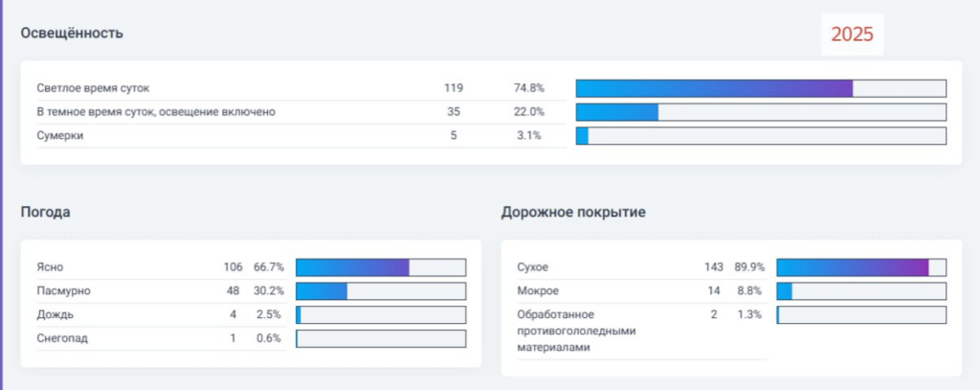This screenshot has width=980, height=390.
Task: Click the Светлое время суток progress bar
Action: [761, 88]
